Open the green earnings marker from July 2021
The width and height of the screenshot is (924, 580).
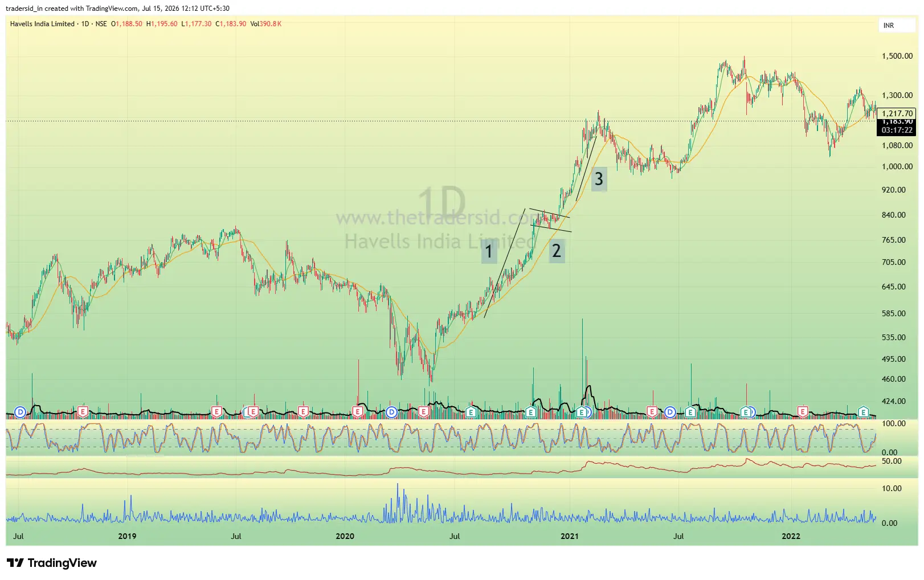690,411
